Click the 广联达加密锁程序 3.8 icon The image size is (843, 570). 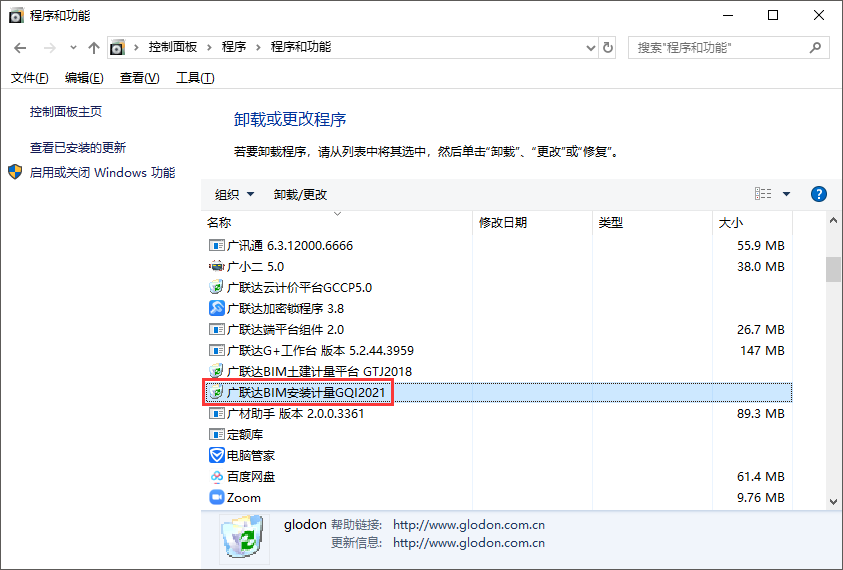(x=216, y=308)
